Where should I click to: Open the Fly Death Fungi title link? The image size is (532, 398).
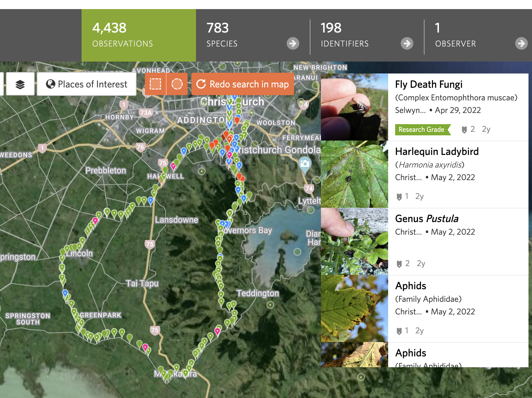point(429,84)
